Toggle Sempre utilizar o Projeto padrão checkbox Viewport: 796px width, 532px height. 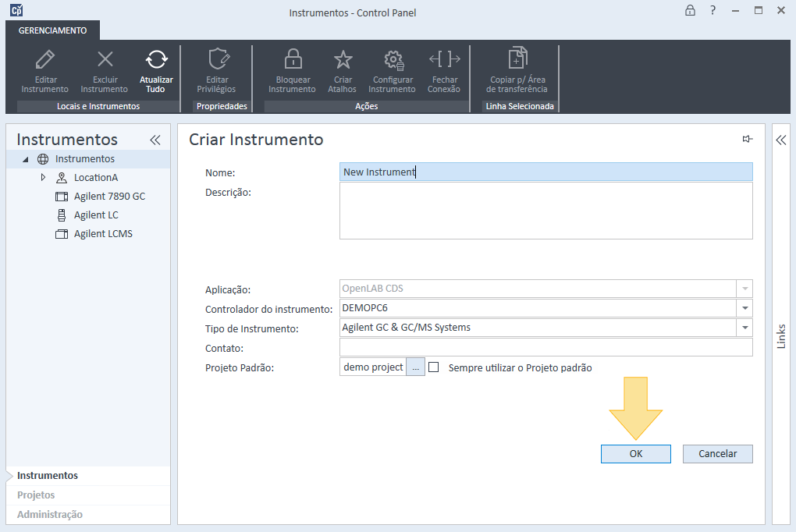coord(434,367)
